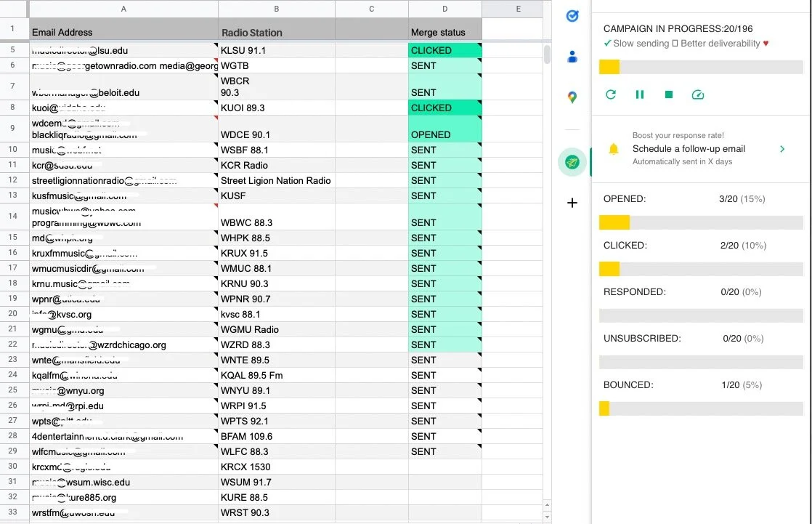Select the KRUX 91.5 cell
This screenshot has width=812, height=524.
[277, 254]
